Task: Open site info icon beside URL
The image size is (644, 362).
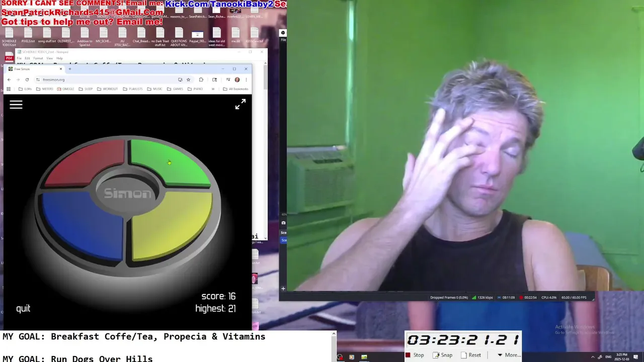Action: (38, 79)
